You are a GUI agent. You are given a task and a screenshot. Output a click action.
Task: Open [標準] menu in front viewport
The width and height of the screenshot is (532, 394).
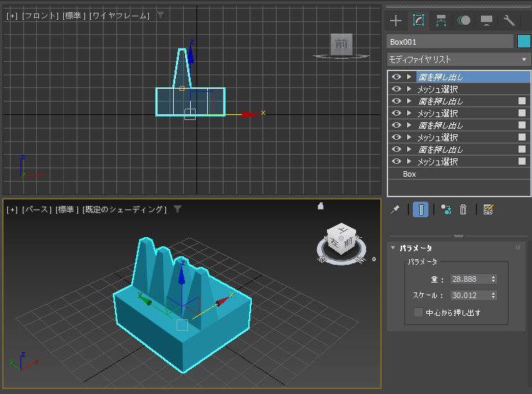(74, 16)
